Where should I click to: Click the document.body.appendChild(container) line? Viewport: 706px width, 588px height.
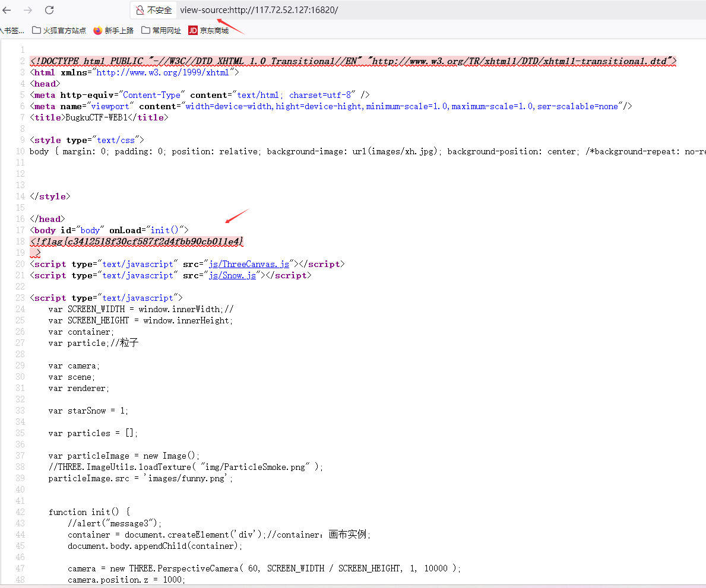pos(156,546)
